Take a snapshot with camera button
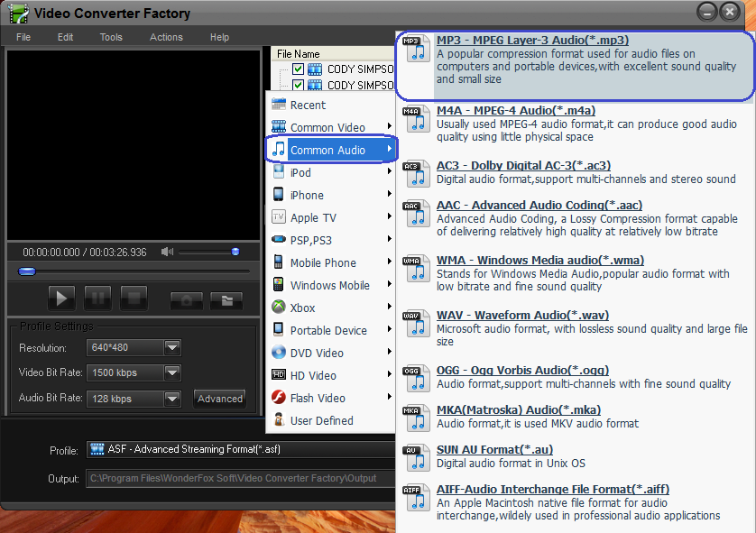The image size is (756, 533). (x=187, y=301)
